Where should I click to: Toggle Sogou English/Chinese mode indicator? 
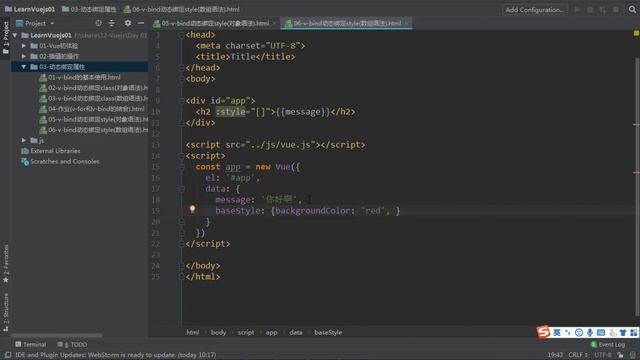coord(557,333)
